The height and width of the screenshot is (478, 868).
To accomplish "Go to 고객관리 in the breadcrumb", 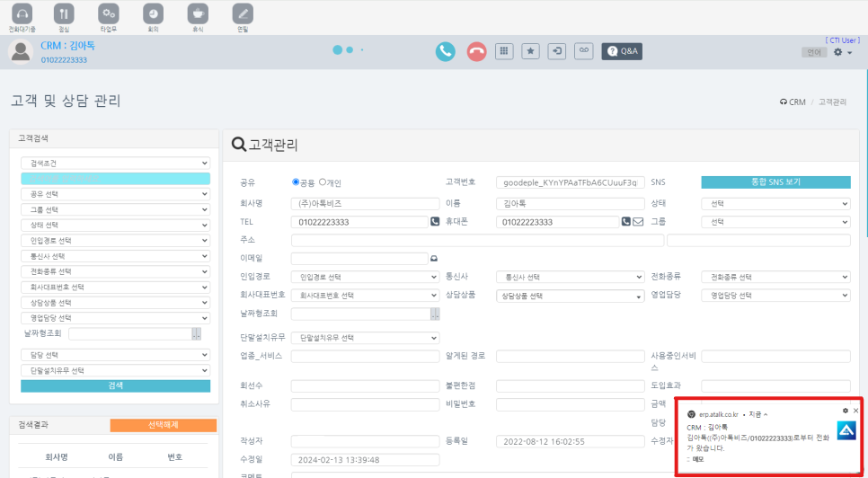I will click(833, 102).
